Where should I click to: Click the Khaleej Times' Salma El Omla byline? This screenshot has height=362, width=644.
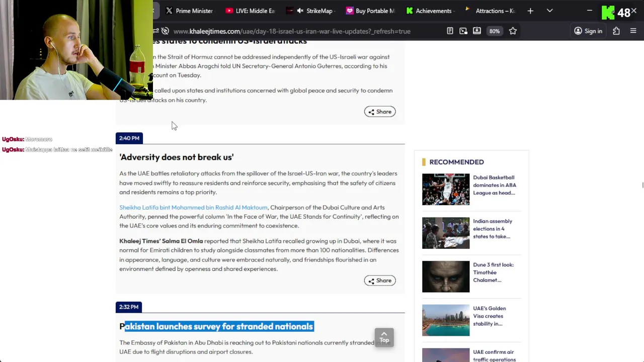pyautogui.click(x=161, y=241)
